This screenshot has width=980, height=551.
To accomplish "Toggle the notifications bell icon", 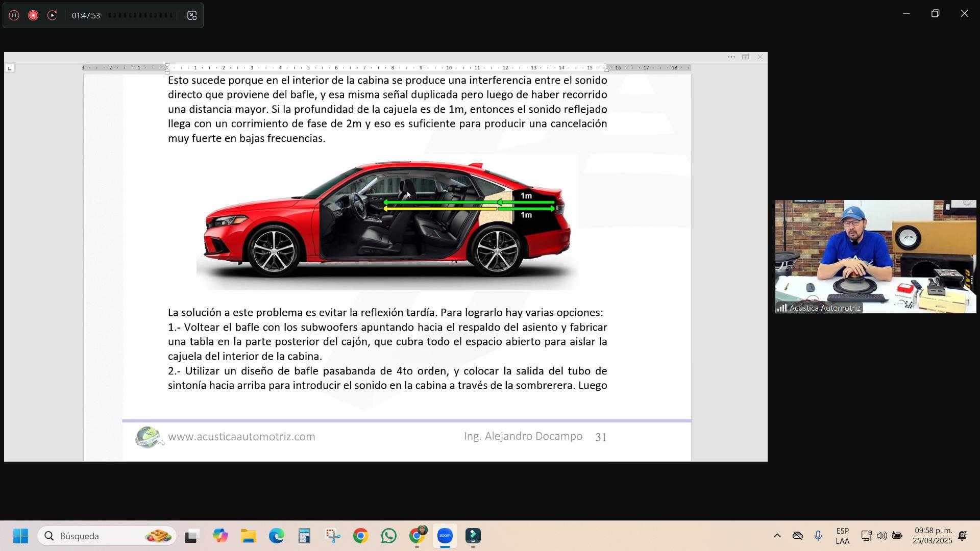I will click(x=963, y=536).
